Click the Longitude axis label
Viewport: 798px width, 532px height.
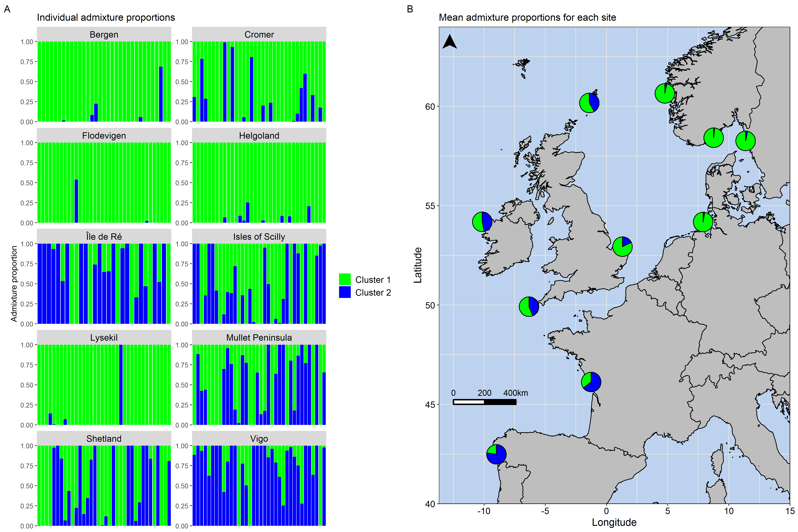614,522
